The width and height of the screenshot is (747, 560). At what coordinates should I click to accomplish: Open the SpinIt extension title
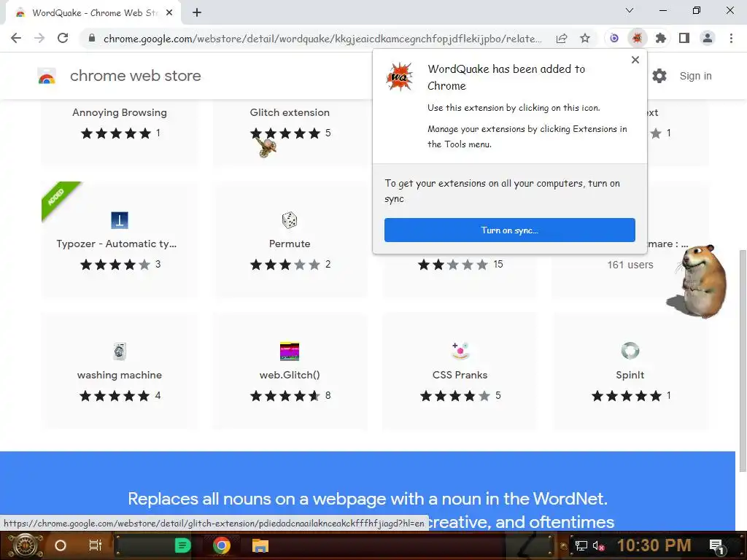[630, 376]
